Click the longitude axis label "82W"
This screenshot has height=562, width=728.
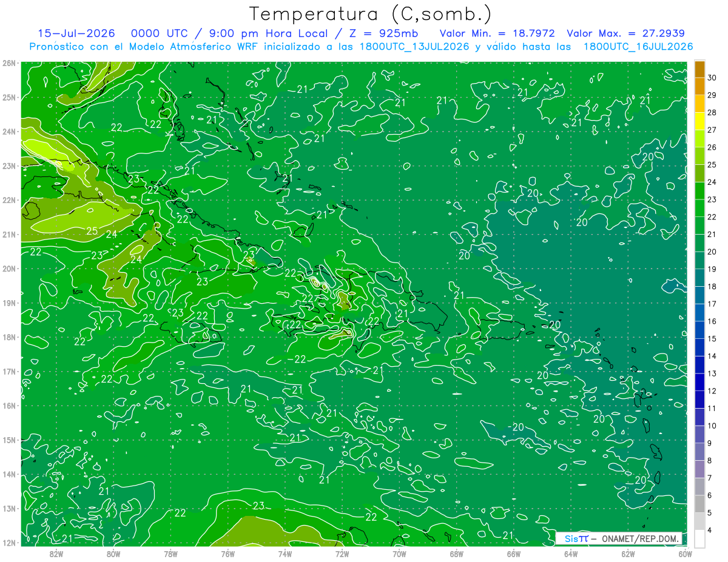coord(56,554)
